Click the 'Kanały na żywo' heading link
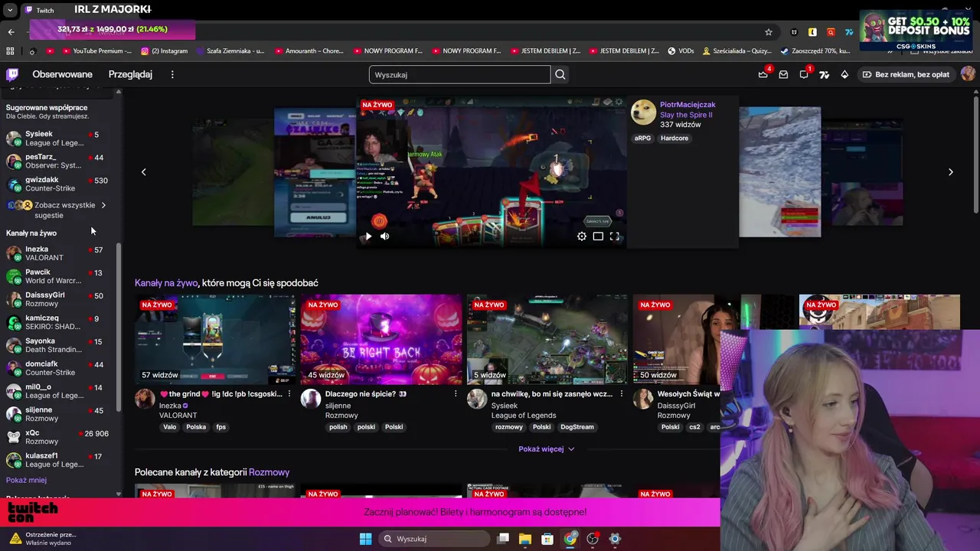This screenshot has height=551, width=980. [166, 283]
